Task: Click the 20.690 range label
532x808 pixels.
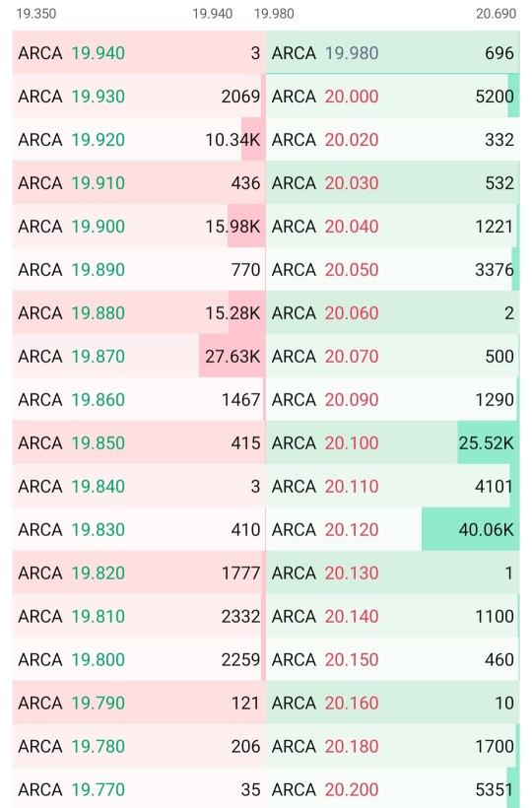Action: coord(496,14)
